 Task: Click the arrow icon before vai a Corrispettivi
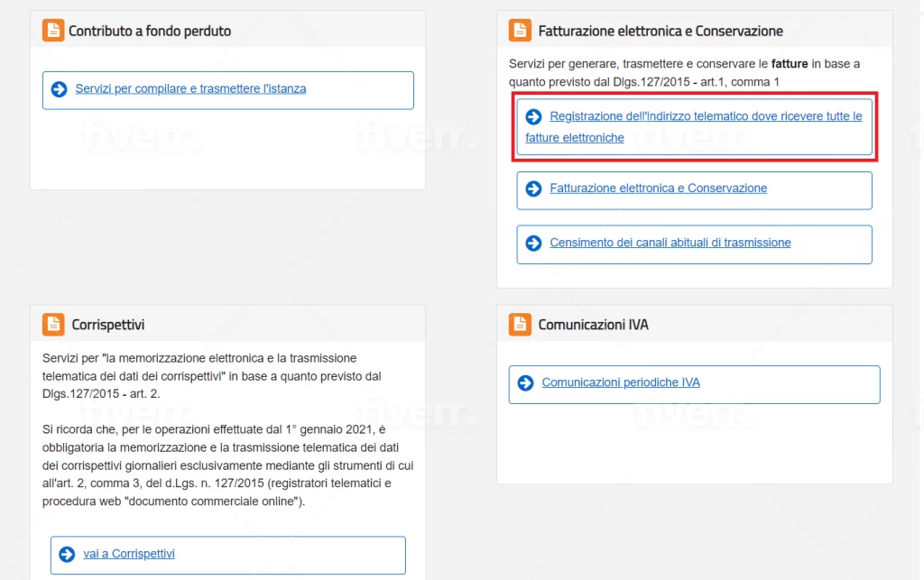tap(67, 555)
